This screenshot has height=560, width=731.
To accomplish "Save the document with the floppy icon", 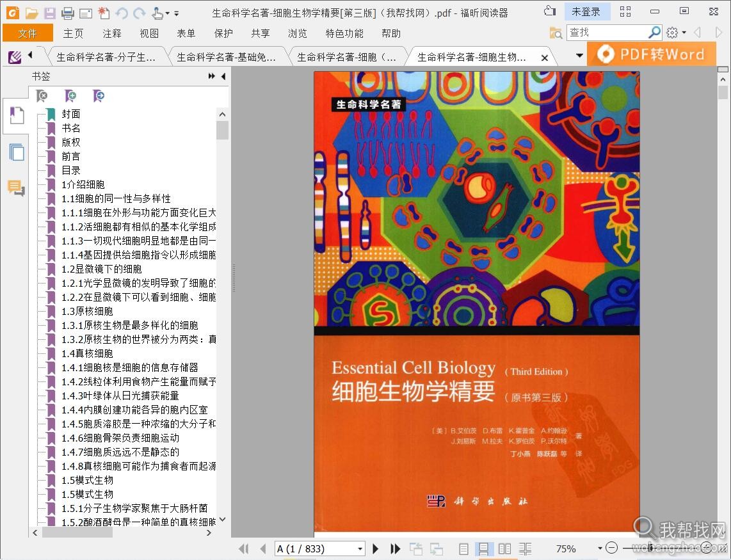I will click(x=50, y=13).
